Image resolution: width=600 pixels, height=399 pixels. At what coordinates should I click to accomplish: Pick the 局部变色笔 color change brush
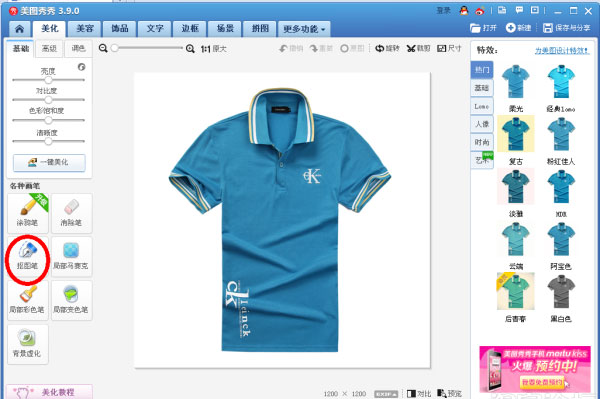(72, 300)
